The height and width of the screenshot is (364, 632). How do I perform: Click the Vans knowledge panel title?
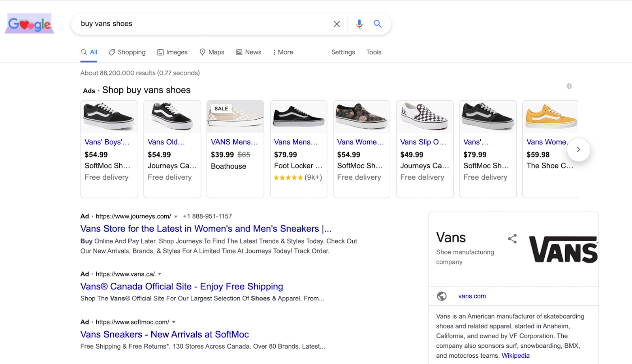pos(451,238)
